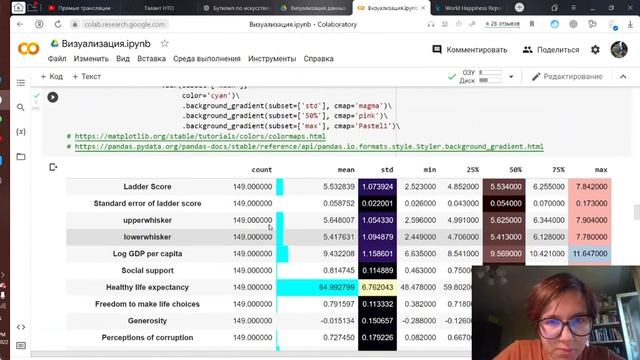
Task: Switch to Талант НТО browser tab
Action: [x=159, y=8]
